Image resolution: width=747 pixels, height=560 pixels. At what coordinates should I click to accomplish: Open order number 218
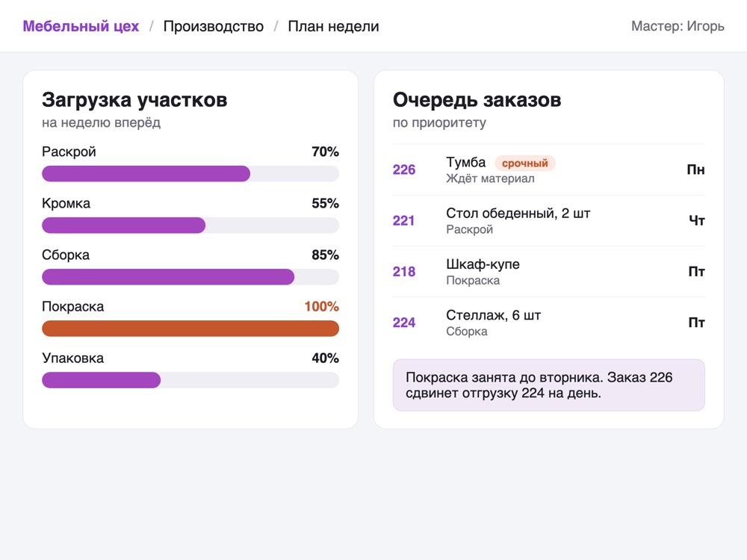tap(404, 272)
